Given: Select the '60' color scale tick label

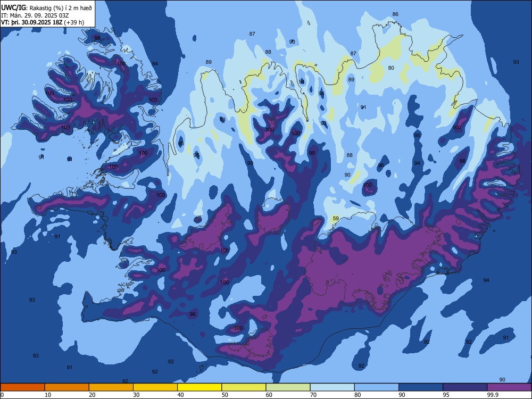Looking at the screenshot, I should pos(269,395).
